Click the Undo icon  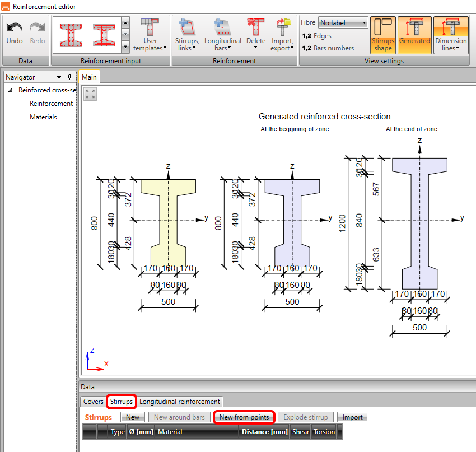(x=14, y=29)
